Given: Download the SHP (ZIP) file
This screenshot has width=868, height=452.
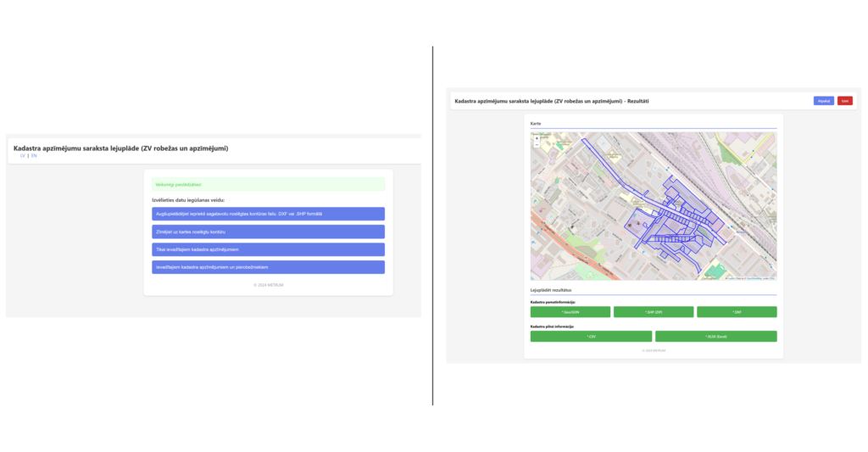Looking at the screenshot, I should (654, 312).
